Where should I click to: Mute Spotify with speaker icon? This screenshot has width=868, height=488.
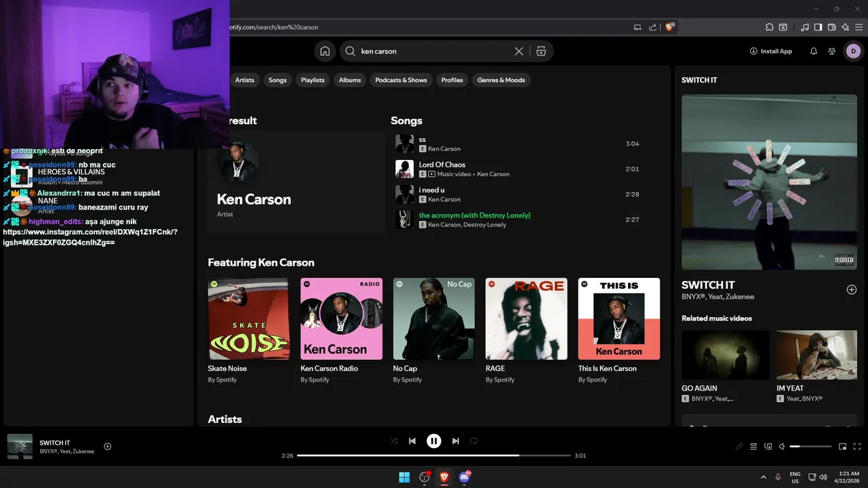tap(782, 447)
